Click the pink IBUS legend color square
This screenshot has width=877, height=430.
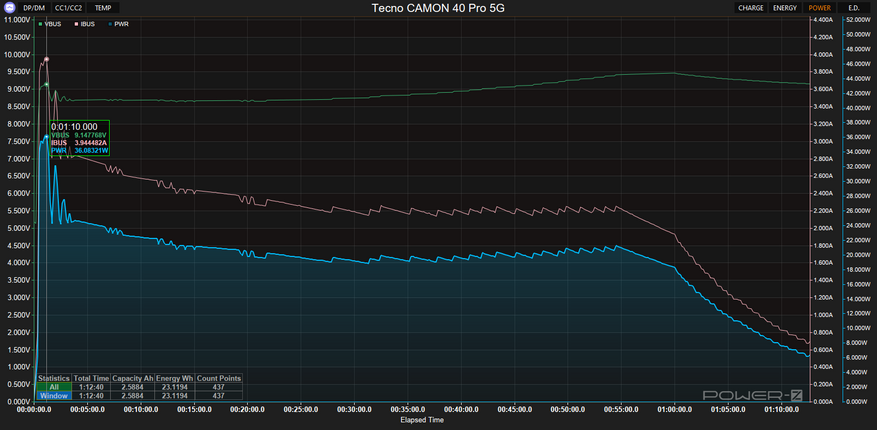[77, 24]
